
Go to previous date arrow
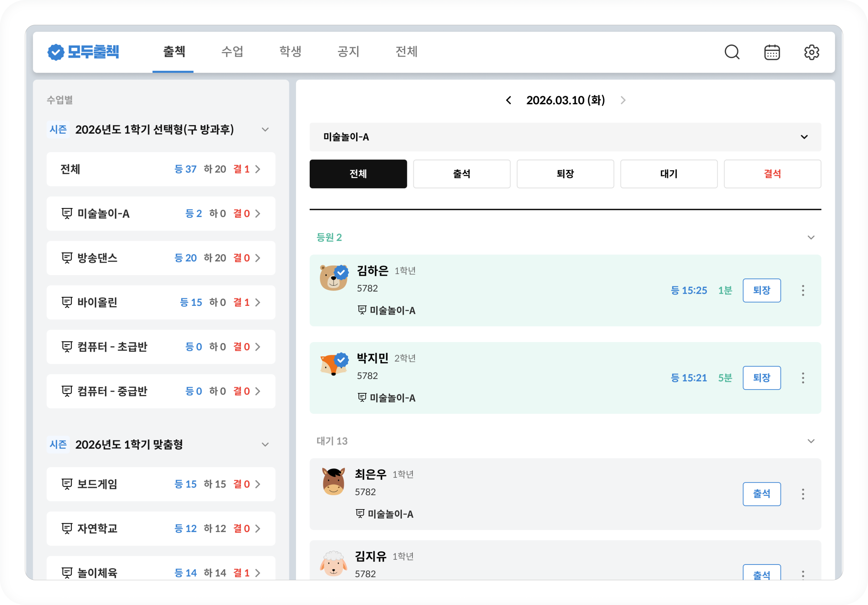(509, 100)
